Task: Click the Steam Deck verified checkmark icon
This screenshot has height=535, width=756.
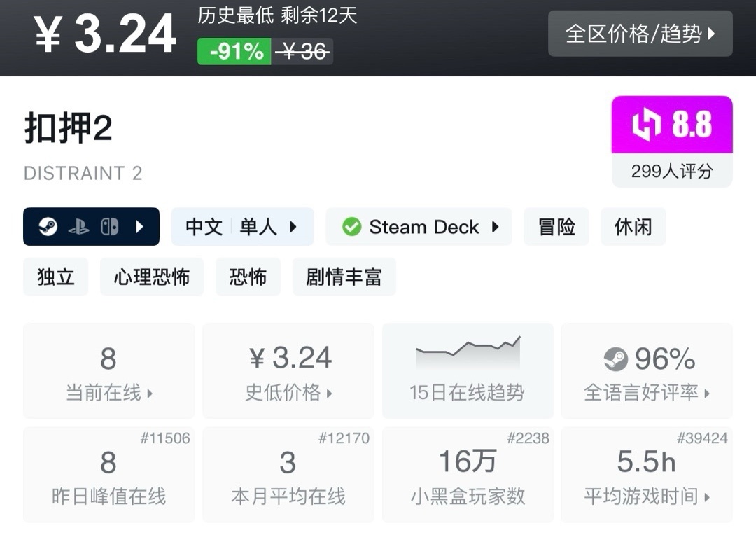Action: click(x=351, y=227)
